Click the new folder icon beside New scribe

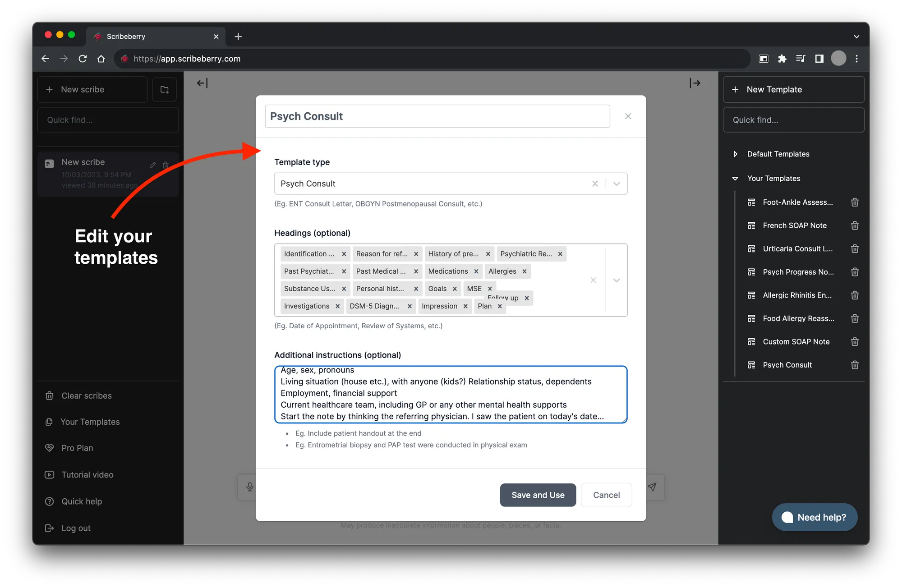(x=165, y=89)
